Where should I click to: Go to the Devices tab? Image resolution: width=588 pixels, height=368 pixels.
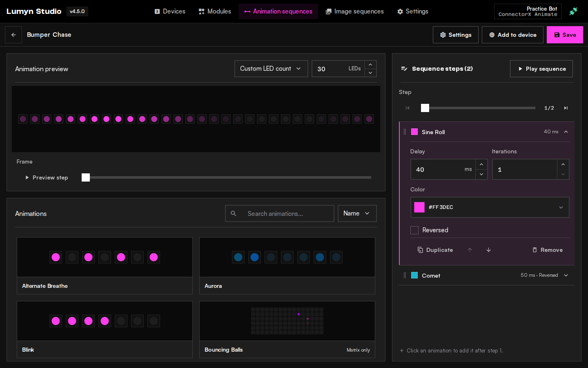point(170,11)
